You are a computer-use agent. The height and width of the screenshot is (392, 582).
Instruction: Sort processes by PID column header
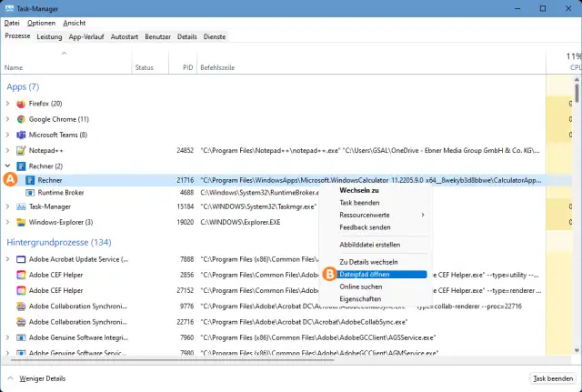coord(187,67)
